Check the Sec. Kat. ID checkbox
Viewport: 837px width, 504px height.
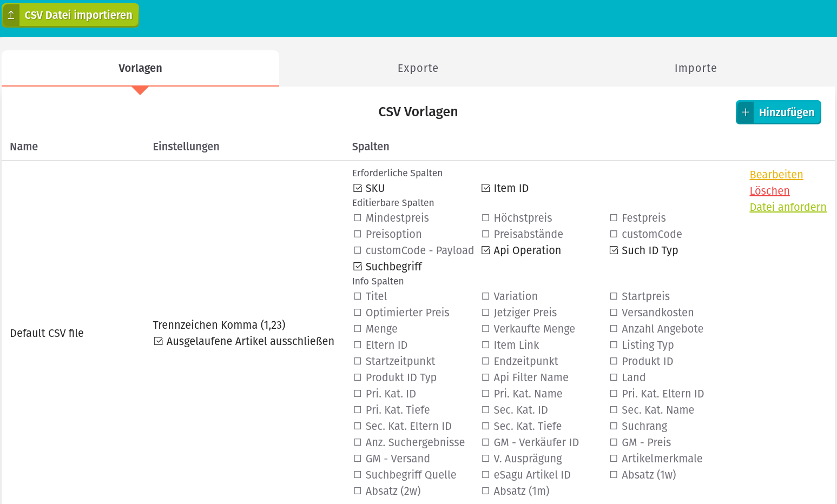[x=486, y=410]
